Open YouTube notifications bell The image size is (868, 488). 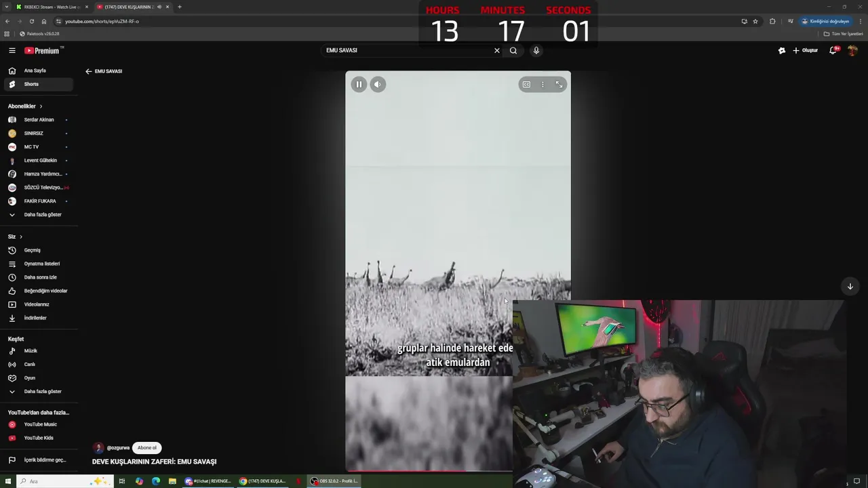(x=833, y=50)
